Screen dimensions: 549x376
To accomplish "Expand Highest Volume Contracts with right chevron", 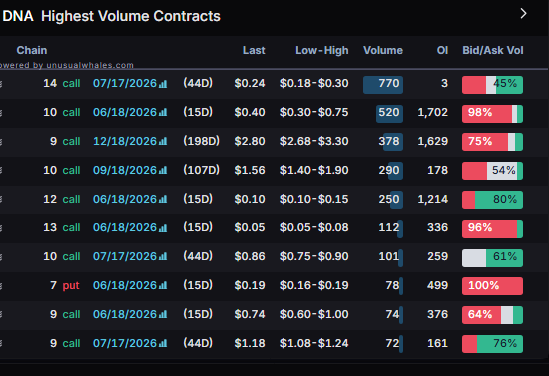I will [523, 14].
